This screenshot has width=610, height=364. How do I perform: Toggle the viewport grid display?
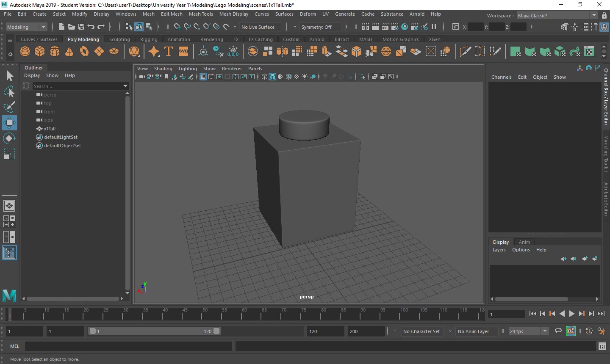(x=203, y=77)
